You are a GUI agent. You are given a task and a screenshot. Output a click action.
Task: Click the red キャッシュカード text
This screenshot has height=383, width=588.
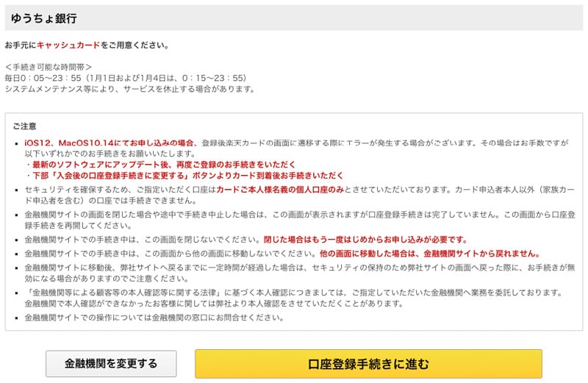click(x=68, y=45)
